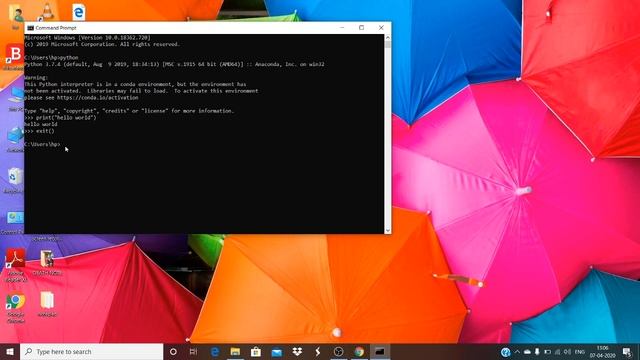Launch Microsoft Edge from the taskbar
The image size is (640, 360).
215,351
